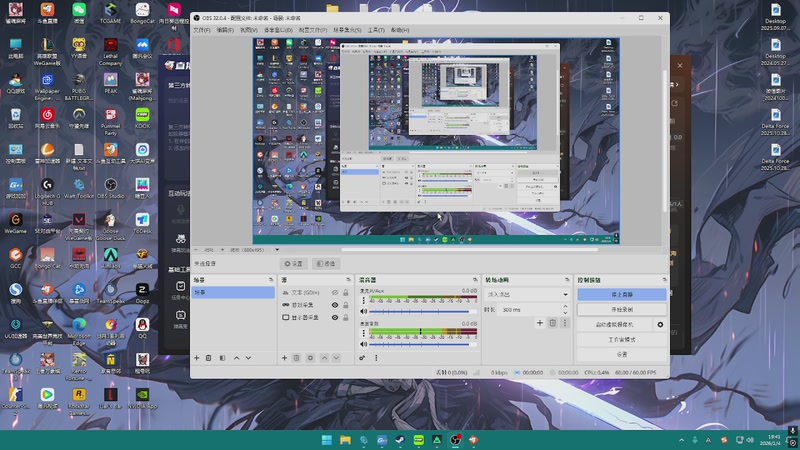
Task: Open the 文件(F) menu
Action: (x=201, y=30)
